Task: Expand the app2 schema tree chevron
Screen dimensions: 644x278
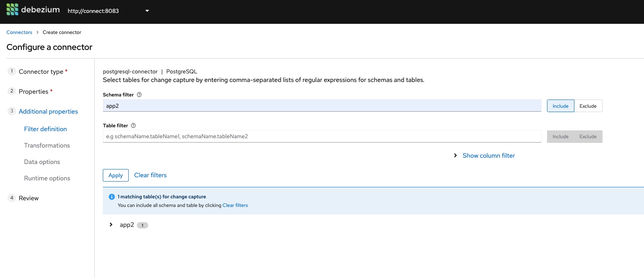Action: (111, 225)
